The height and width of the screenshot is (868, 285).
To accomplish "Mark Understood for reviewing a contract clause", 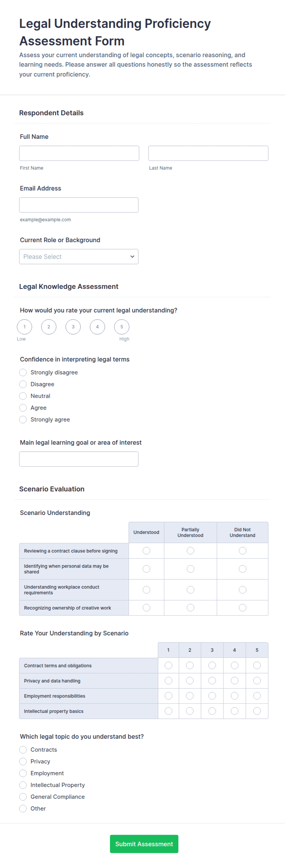I will click(146, 551).
